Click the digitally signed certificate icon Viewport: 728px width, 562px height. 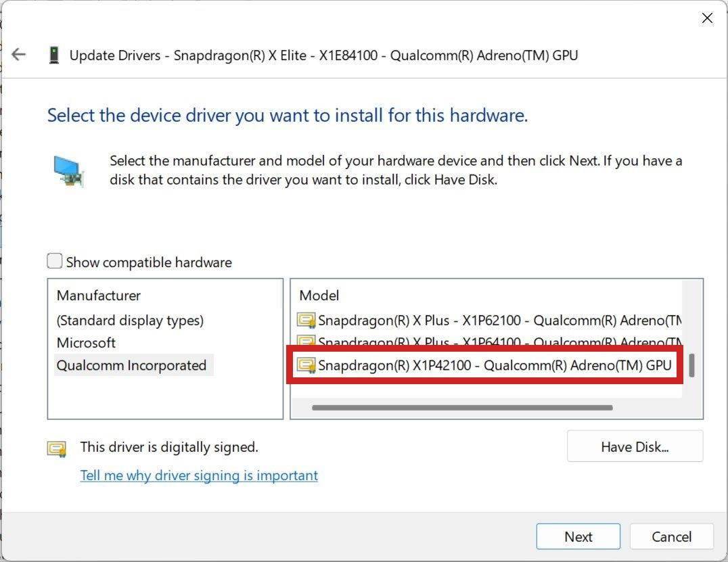(x=57, y=448)
